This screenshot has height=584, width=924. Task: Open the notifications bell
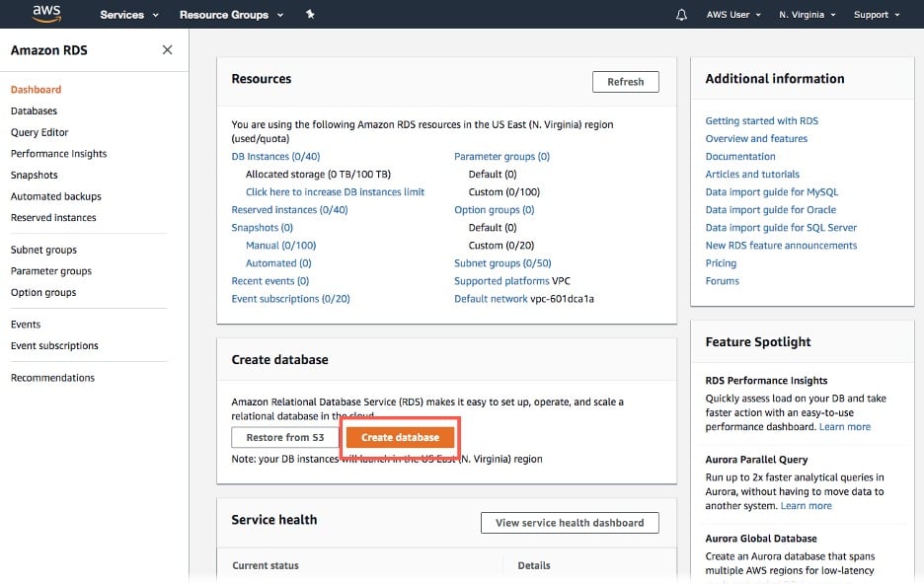pos(680,14)
